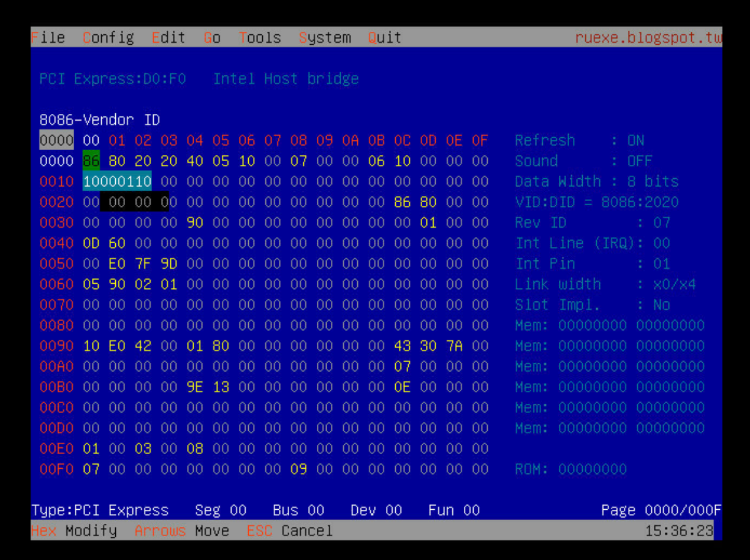Screen dimensions: 750x560
Task: Select byte 90 in row 0030
Action: point(195,223)
